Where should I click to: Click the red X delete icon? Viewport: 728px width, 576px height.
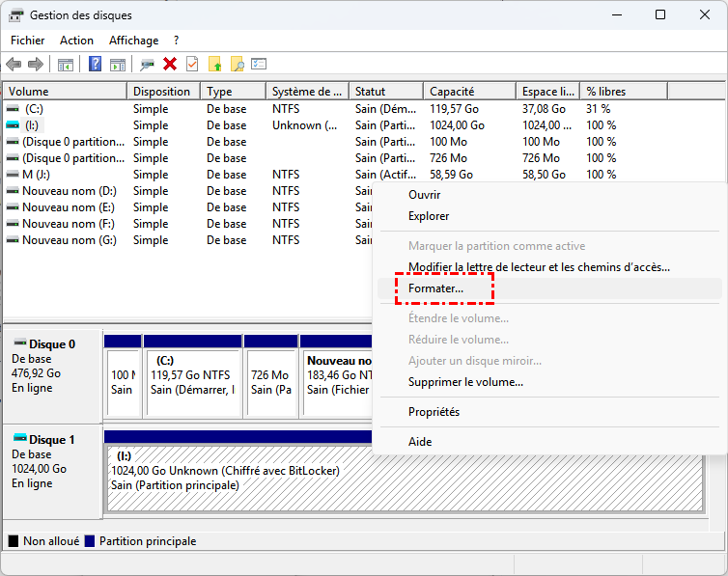tap(170, 65)
